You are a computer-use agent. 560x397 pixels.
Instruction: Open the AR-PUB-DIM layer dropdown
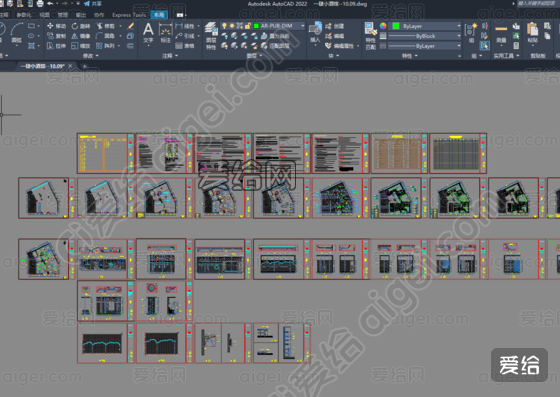[x=279, y=26]
